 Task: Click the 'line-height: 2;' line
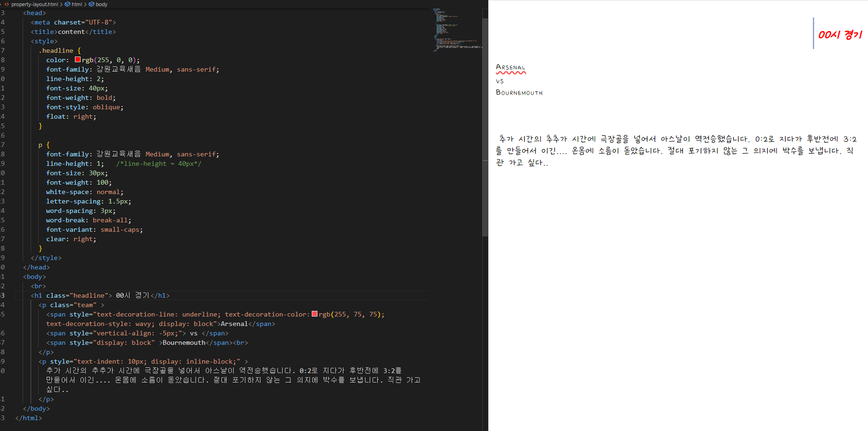click(75, 79)
